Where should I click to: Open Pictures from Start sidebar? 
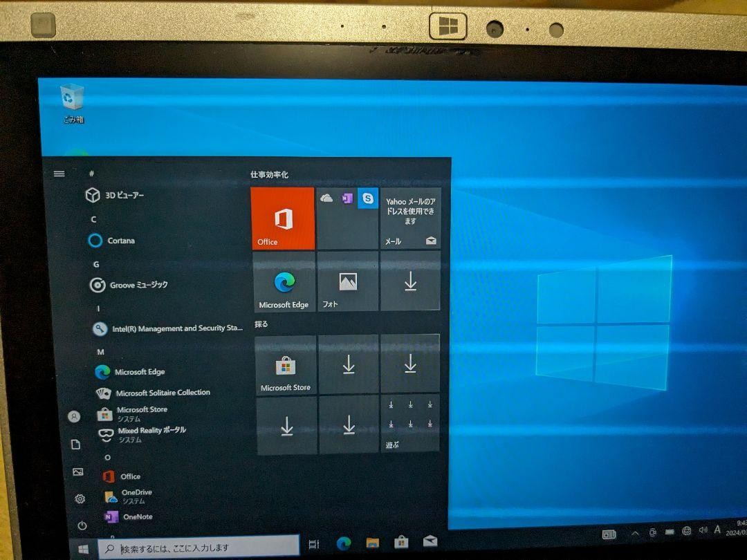click(77, 472)
